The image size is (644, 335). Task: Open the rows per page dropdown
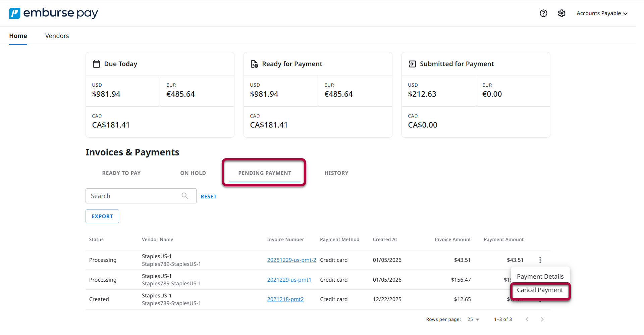click(473, 319)
